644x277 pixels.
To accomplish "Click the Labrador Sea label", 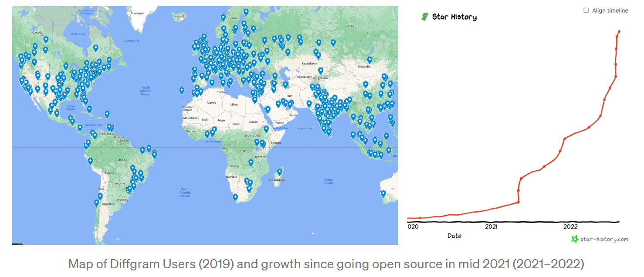I will click(x=131, y=41).
